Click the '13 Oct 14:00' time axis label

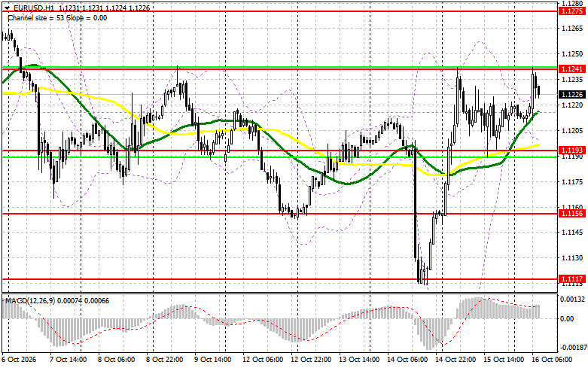tap(358, 360)
